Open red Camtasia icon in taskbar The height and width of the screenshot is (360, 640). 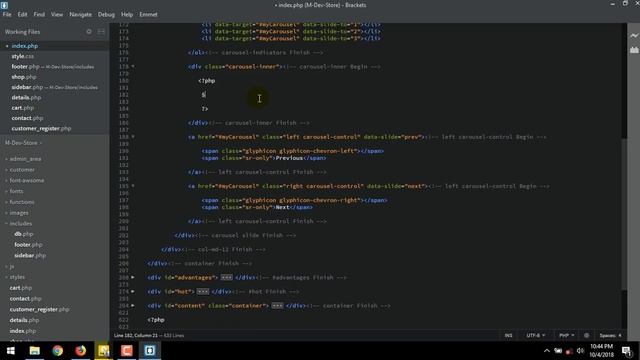pyautogui.click(x=127, y=351)
